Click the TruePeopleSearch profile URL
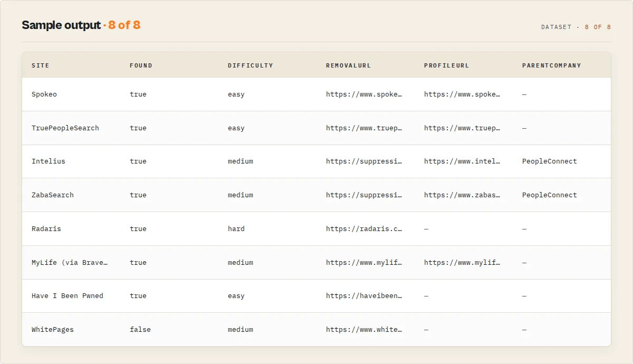The height and width of the screenshot is (364, 633). 462,128
